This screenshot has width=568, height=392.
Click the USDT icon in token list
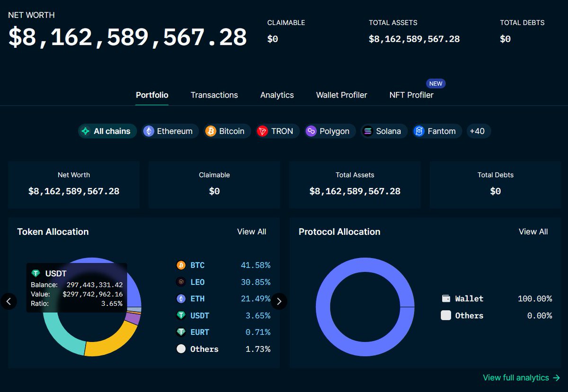click(x=181, y=315)
